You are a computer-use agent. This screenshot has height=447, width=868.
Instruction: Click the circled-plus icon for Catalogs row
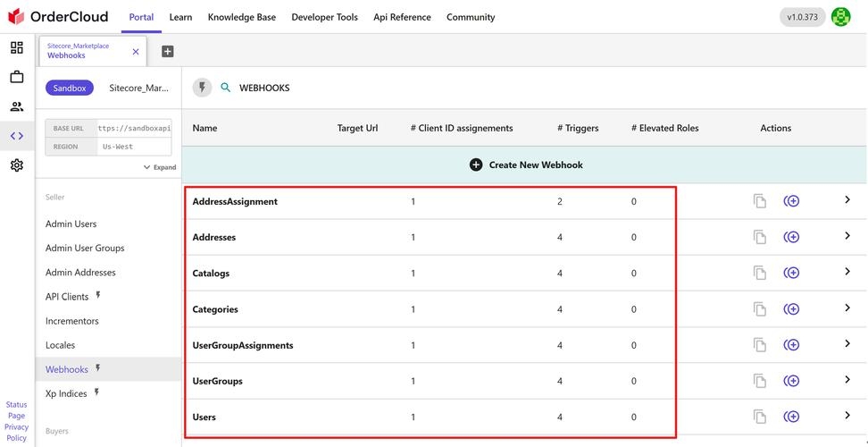tap(791, 273)
